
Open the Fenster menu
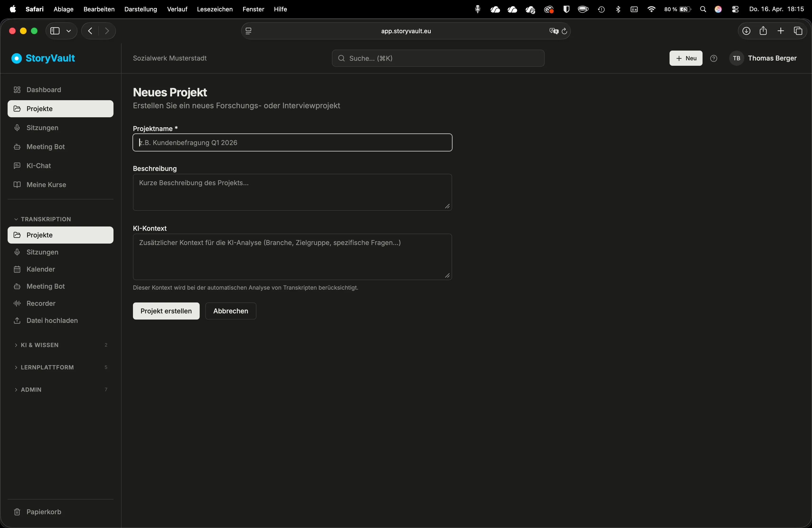[x=253, y=9]
